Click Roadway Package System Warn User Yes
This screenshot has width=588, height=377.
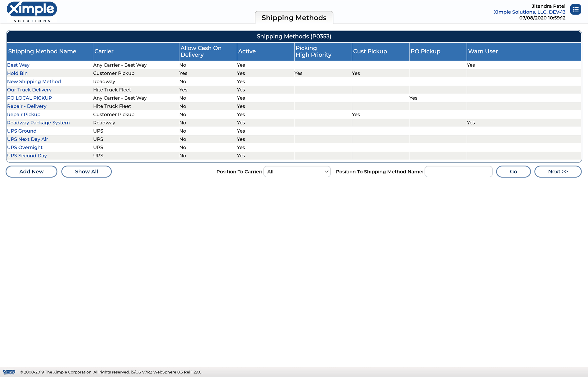coord(471,123)
